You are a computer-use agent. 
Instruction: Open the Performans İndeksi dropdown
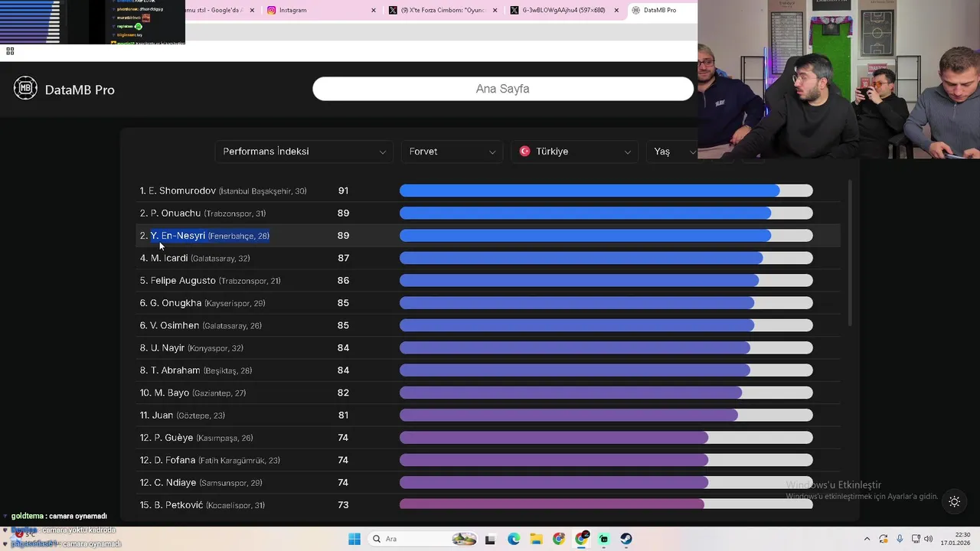tap(304, 152)
